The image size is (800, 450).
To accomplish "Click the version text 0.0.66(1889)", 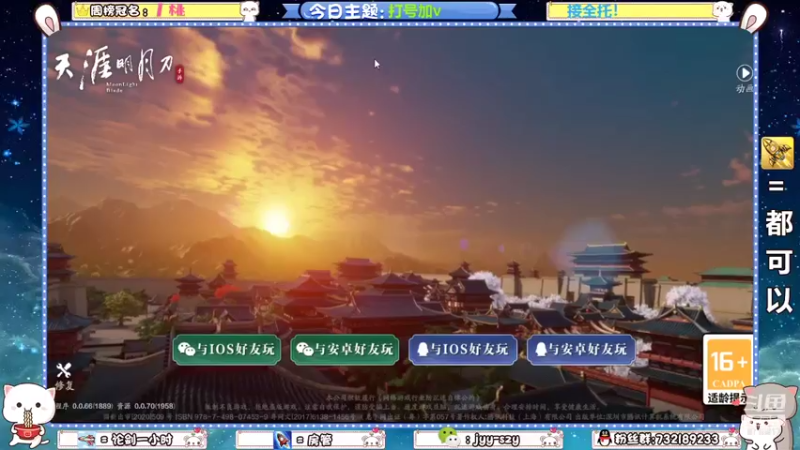I will coord(92,406).
